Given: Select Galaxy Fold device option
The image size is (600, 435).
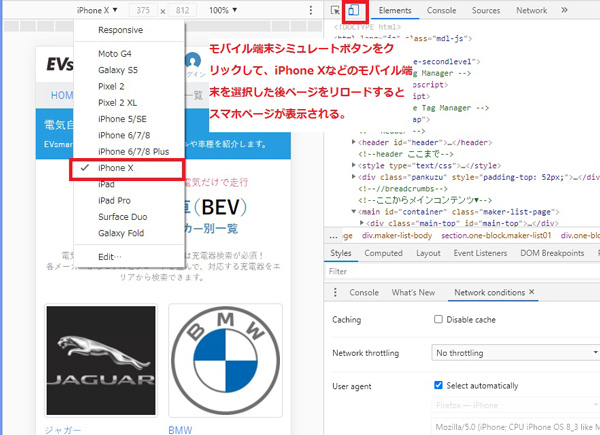Looking at the screenshot, I should [129, 233].
